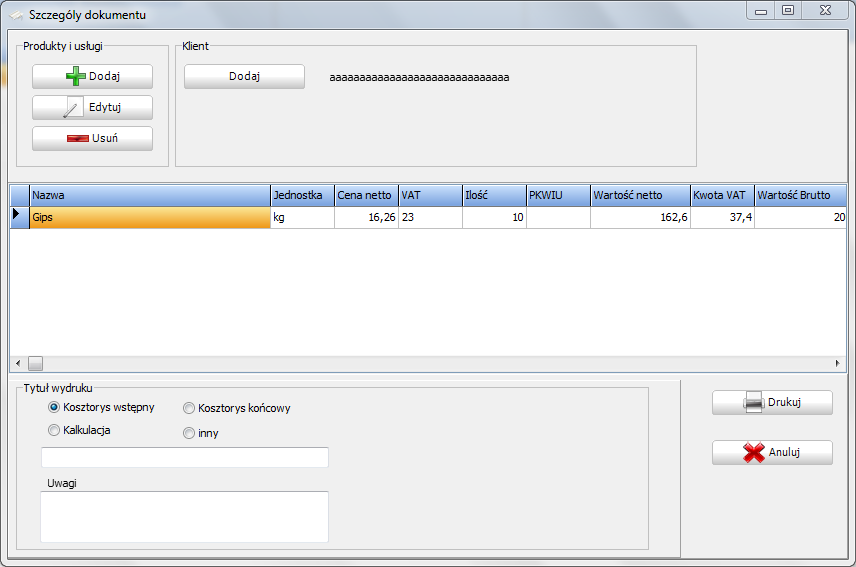Screen dimensions: 856x567
Task: Click the 162,6 net value cell
Action: 640,217
